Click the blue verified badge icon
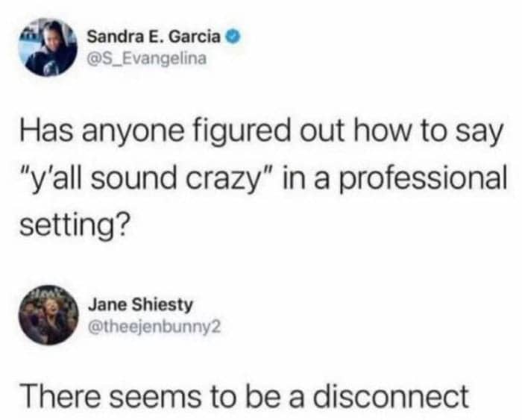 233,37
